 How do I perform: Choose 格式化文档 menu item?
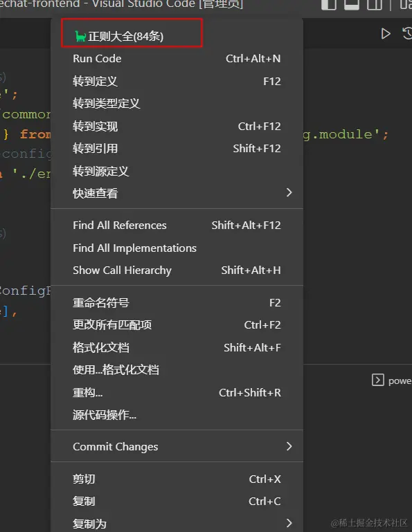click(x=177, y=347)
